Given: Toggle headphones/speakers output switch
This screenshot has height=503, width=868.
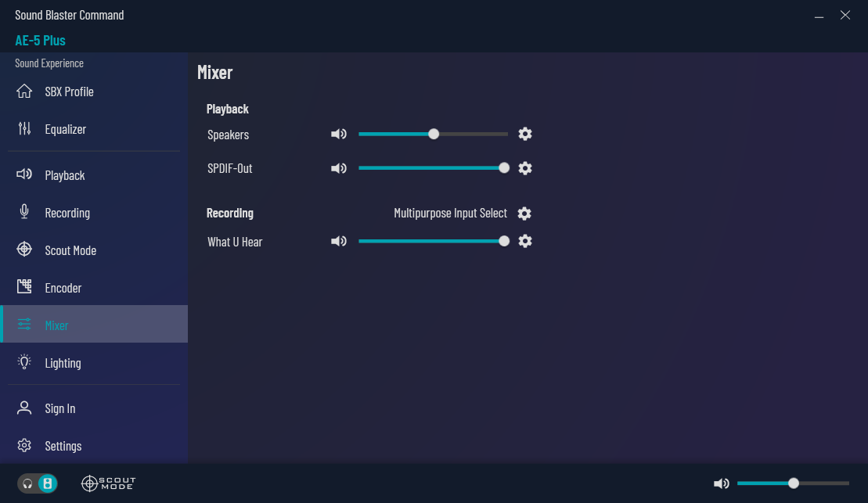Looking at the screenshot, I should (x=37, y=483).
